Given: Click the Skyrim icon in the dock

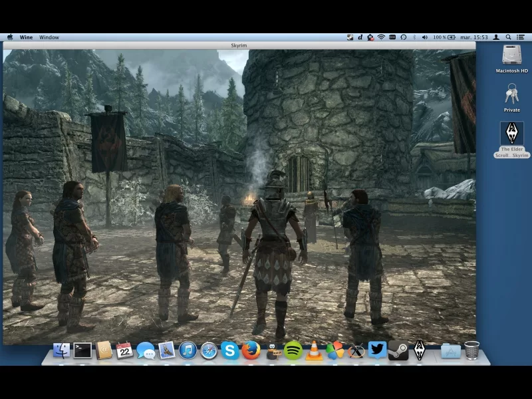Looking at the screenshot, I should pos(420,350).
